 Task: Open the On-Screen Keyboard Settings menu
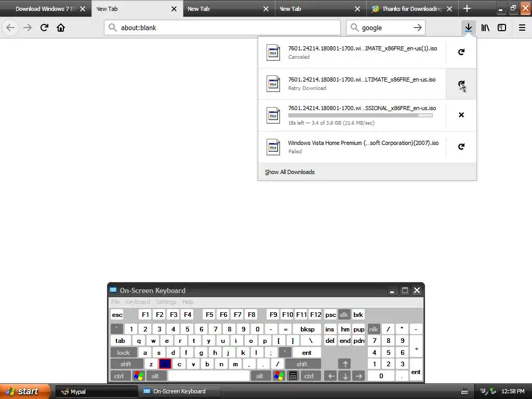click(x=166, y=302)
